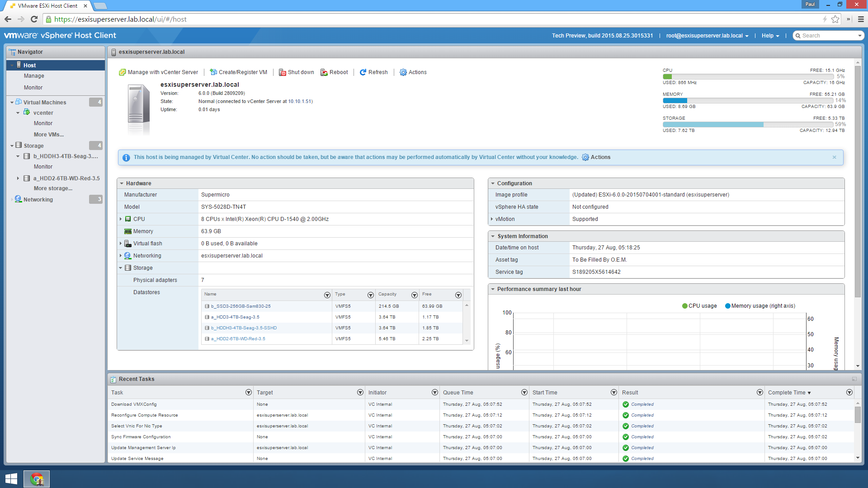The height and width of the screenshot is (488, 868).
Task: Click the Networking icon in Navigator
Action: (19, 199)
